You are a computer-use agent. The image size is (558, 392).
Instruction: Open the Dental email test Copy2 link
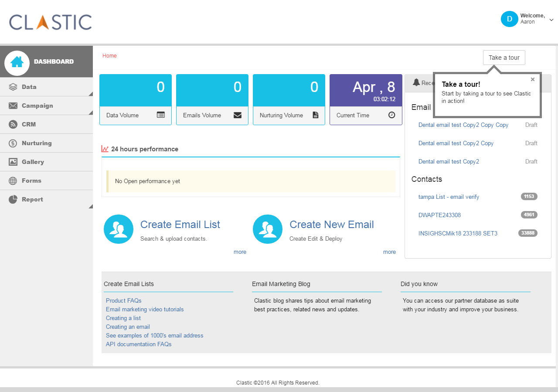pyautogui.click(x=449, y=161)
